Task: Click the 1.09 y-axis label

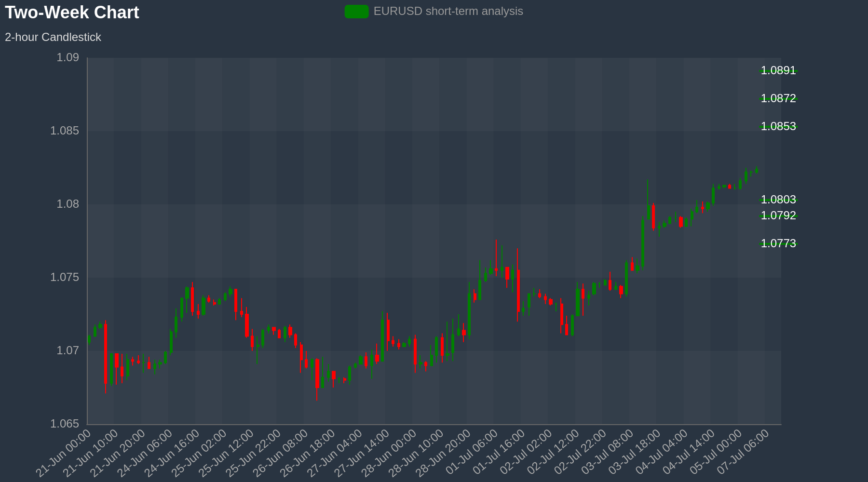Action: coord(68,58)
